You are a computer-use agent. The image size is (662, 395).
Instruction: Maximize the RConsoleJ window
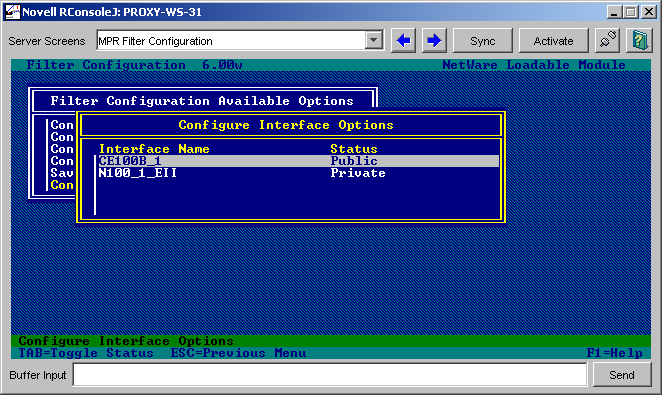pyautogui.click(x=631, y=12)
